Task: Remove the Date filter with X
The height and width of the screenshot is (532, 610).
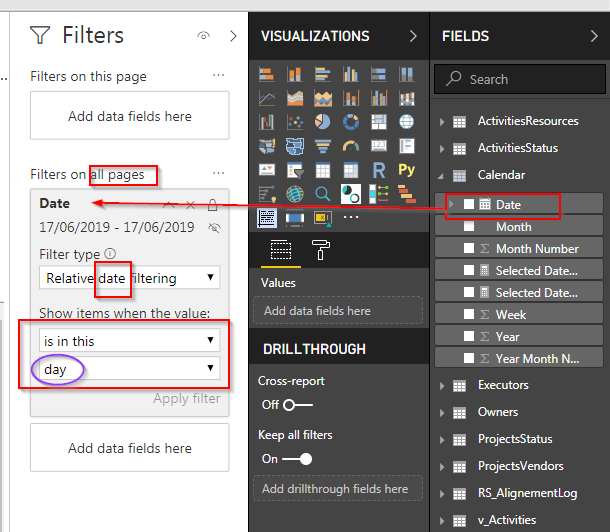Action: (190, 205)
